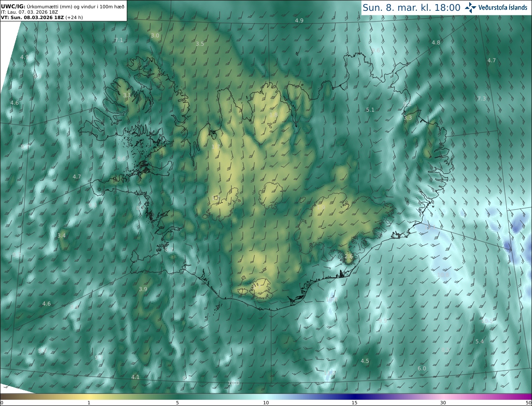This screenshot has height=406, width=532.
Task: Click the 7.3 value on the map
Action: (x=482, y=98)
